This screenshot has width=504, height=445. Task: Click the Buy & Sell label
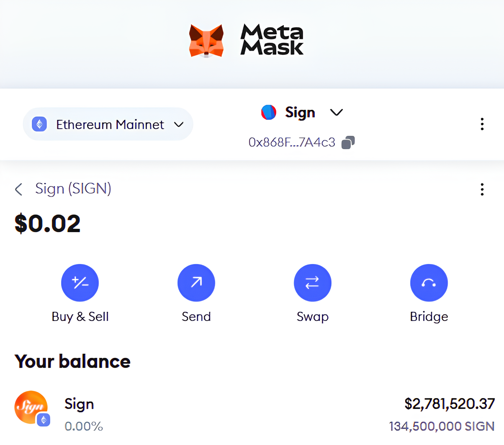[x=80, y=316]
